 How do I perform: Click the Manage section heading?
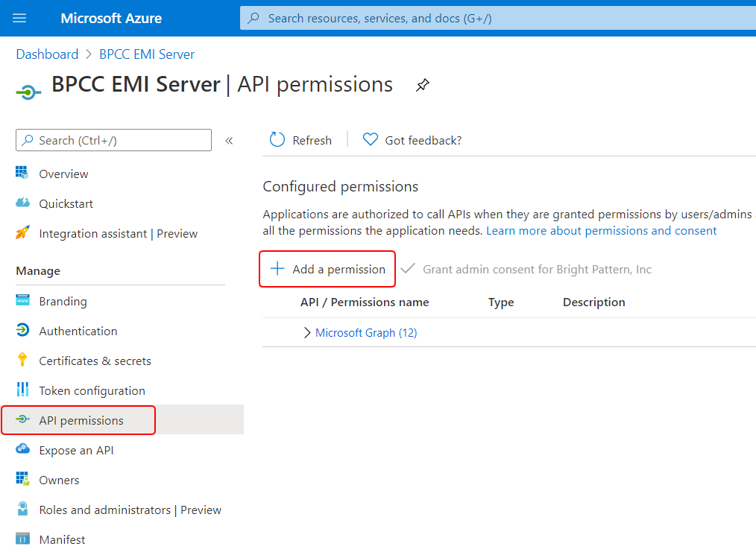(38, 271)
